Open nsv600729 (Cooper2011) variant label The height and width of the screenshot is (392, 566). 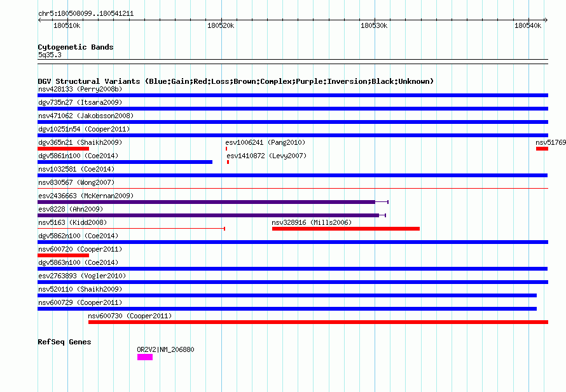(x=80, y=302)
